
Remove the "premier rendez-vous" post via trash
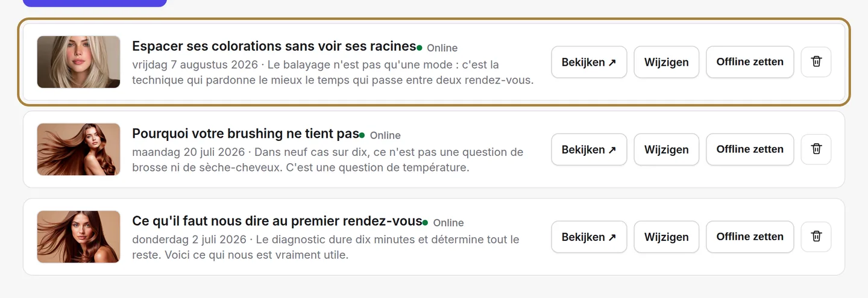[816, 237]
